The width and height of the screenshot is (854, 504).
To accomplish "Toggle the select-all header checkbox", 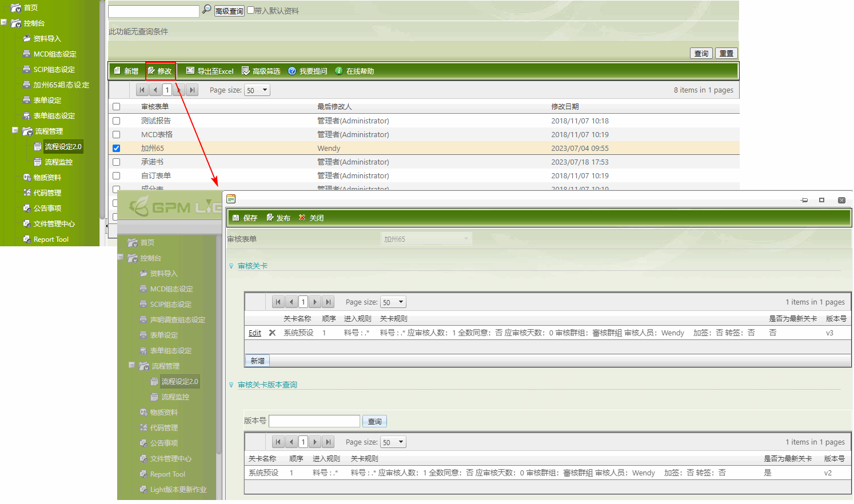I will (x=117, y=106).
